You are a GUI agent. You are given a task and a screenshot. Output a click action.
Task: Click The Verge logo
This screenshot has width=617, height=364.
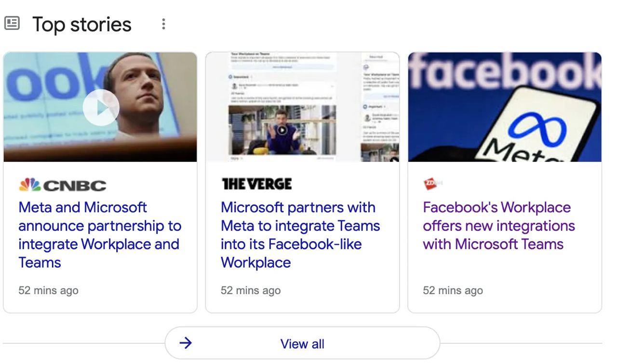click(x=256, y=184)
